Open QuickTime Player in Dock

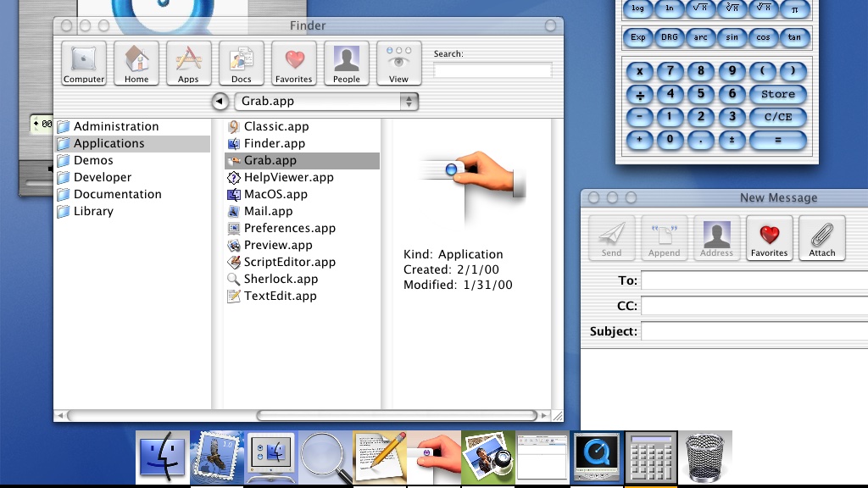pyautogui.click(x=597, y=457)
